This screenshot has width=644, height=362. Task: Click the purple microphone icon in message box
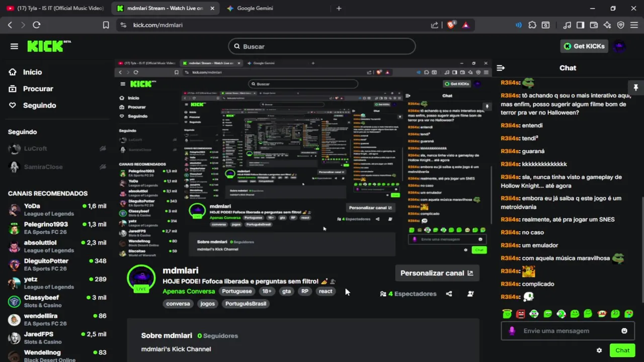click(512, 331)
